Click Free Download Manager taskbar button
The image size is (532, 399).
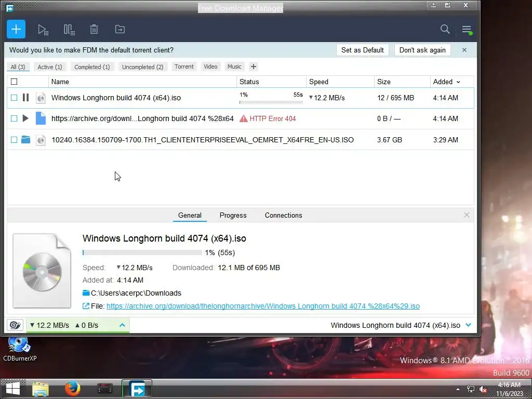click(137, 389)
